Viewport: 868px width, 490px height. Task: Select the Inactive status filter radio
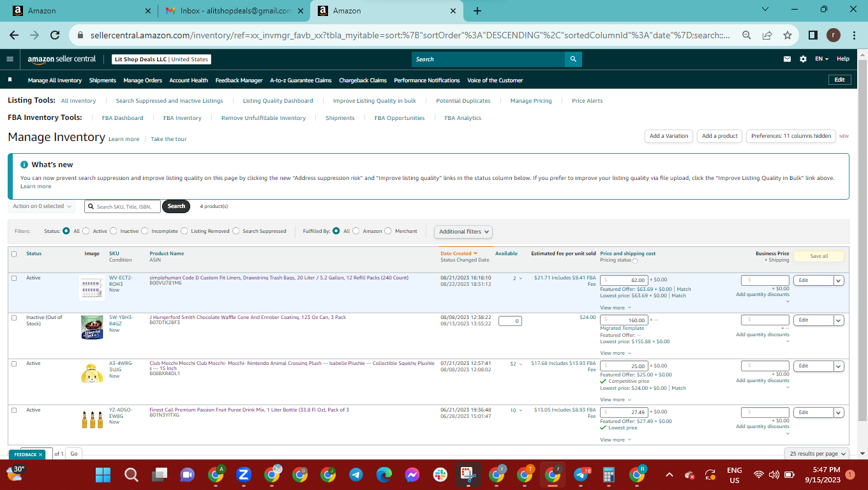[x=114, y=231]
